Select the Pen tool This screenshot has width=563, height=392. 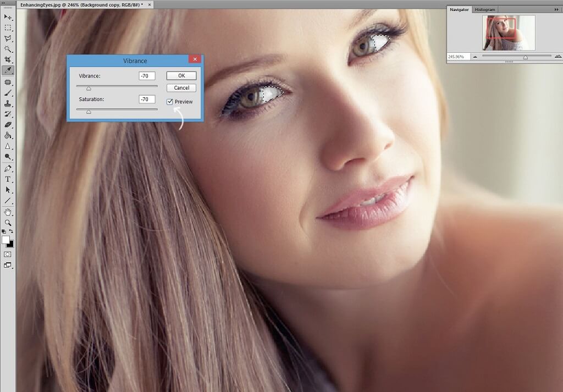(8, 169)
